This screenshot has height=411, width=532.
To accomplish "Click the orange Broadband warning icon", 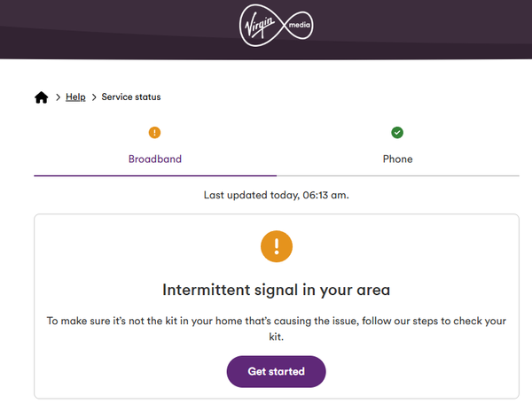I will pos(154,133).
